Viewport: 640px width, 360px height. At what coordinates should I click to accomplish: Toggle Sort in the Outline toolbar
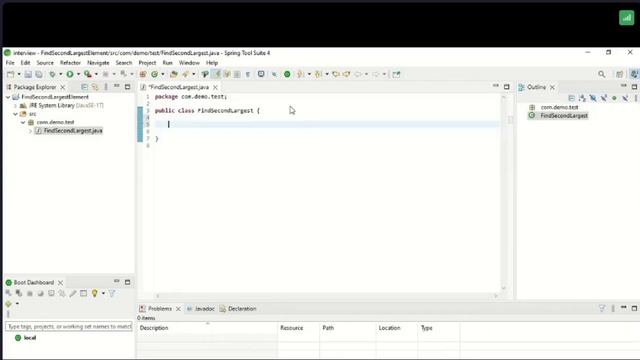coord(582,98)
